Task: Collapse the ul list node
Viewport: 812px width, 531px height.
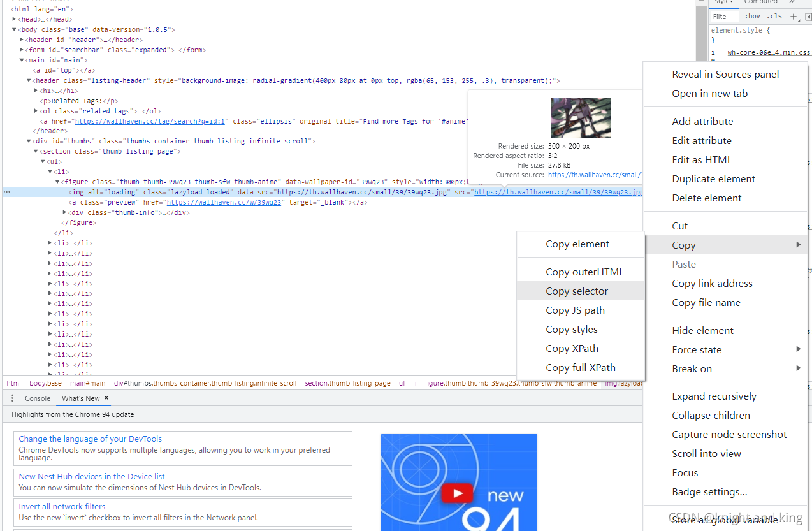Action: coord(43,161)
